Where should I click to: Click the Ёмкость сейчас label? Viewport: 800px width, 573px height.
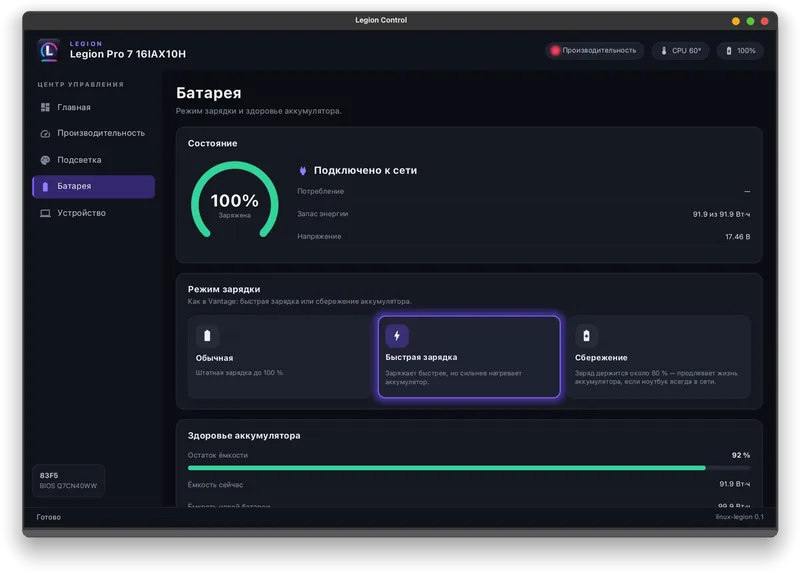point(215,485)
